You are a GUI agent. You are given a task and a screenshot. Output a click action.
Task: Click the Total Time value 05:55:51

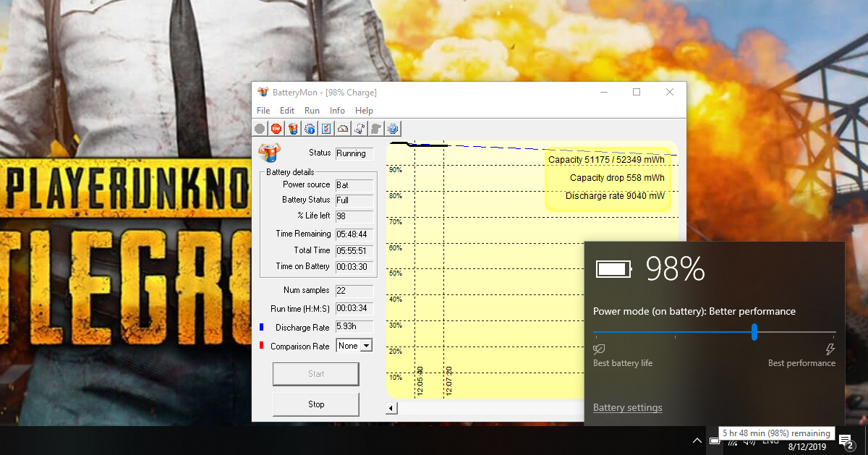click(354, 250)
